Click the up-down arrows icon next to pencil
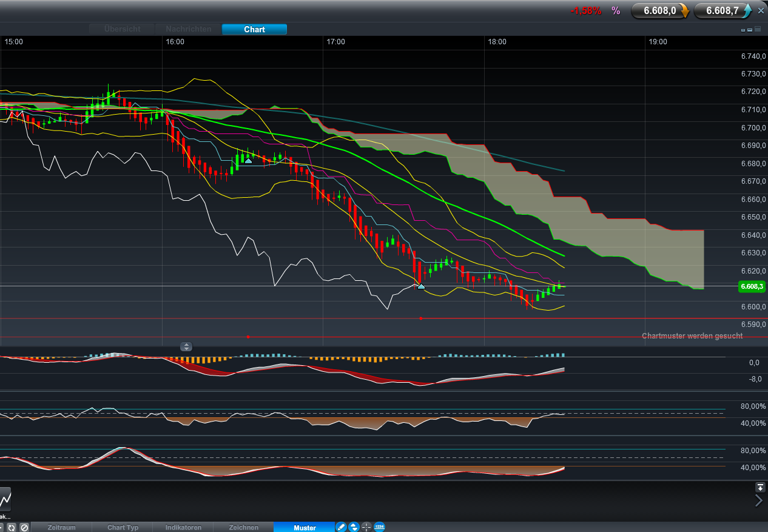 (x=354, y=527)
